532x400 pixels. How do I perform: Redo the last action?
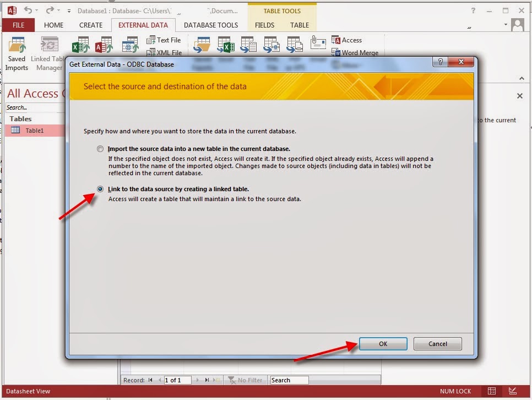(x=50, y=10)
